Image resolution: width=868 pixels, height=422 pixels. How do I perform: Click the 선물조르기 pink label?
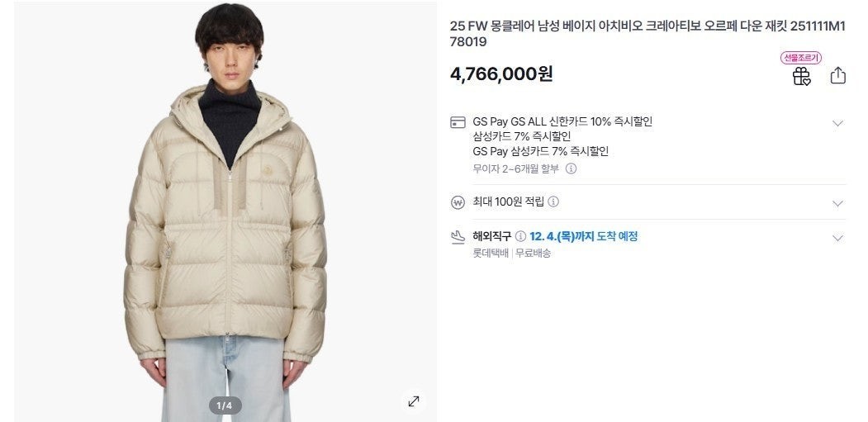(801, 58)
